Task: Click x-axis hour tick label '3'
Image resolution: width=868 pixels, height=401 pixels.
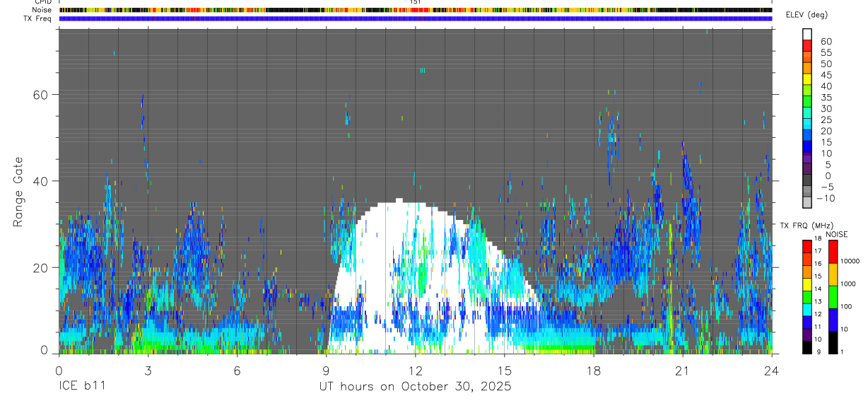Action: click(x=148, y=370)
